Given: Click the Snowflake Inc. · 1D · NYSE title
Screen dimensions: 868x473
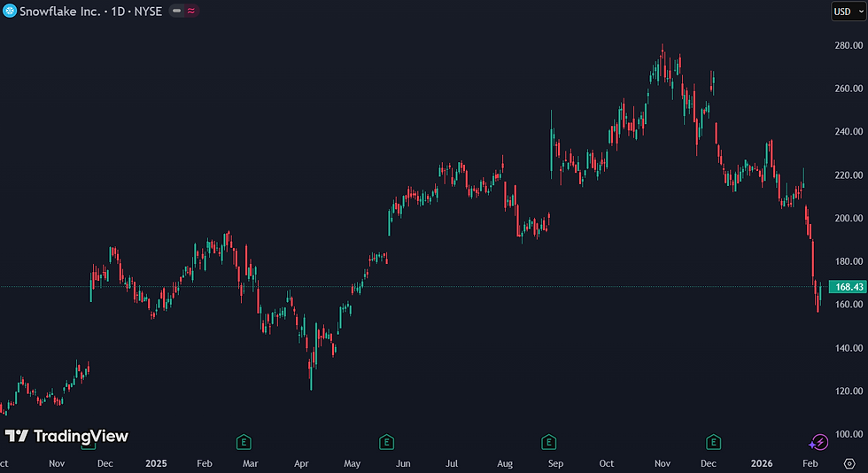Looking at the screenshot, I should coord(90,12).
